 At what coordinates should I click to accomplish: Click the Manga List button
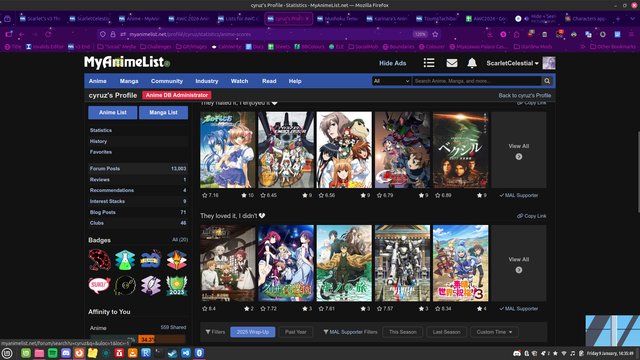point(163,112)
